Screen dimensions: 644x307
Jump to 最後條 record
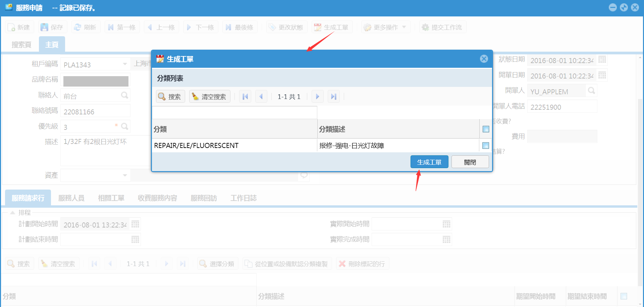pos(240,27)
